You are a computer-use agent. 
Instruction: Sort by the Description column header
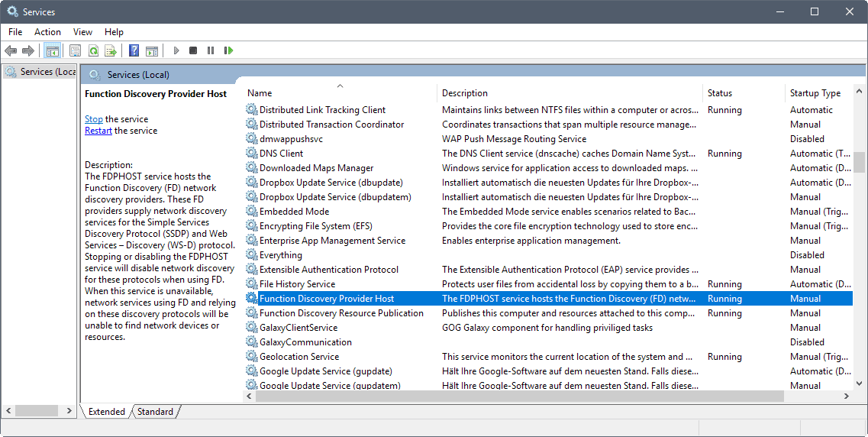pyautogui.click(x=570, y=93)
